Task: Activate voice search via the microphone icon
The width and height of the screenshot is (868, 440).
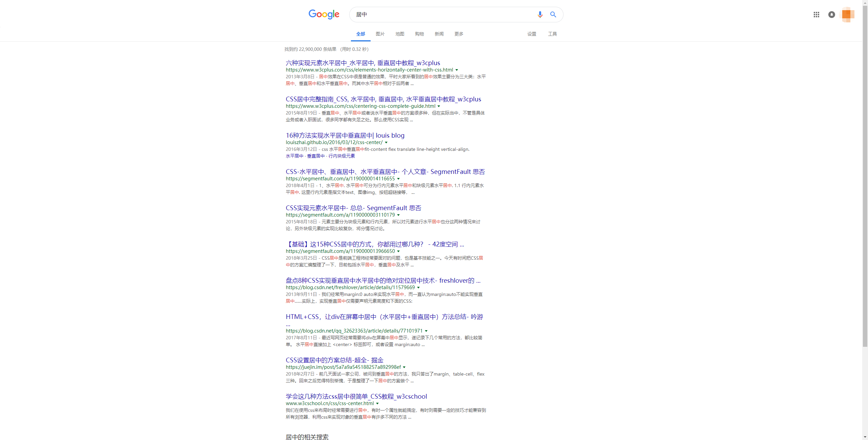Action: click(x=539, y=14)
